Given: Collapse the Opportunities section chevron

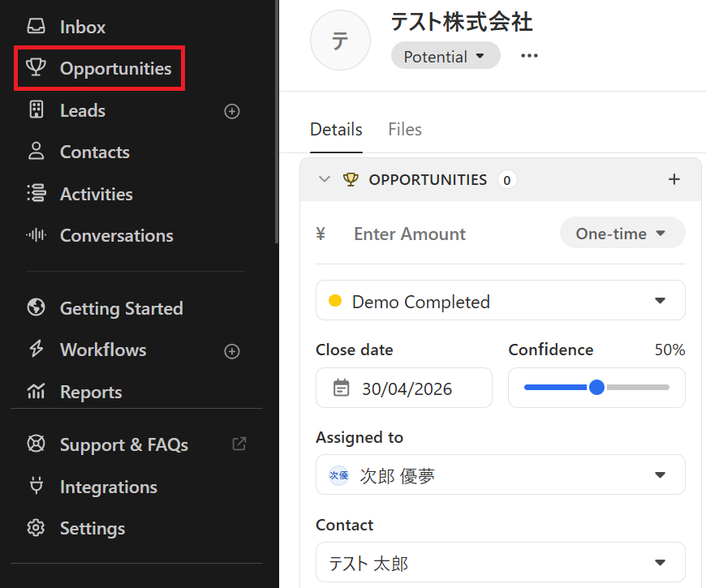Looking at the screenshot, I should pos(325,179).
